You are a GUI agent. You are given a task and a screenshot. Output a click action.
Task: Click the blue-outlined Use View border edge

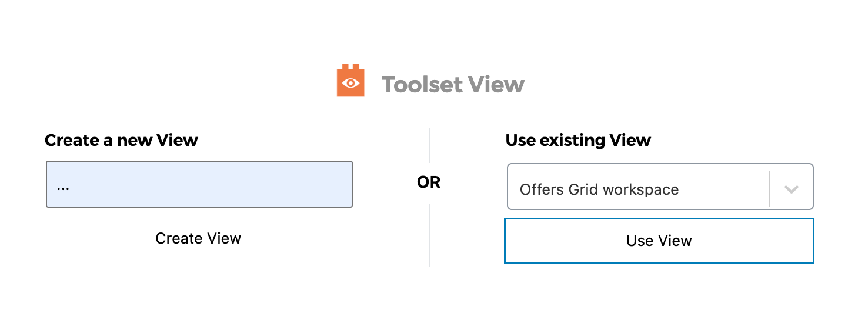(x=659, y=219)
